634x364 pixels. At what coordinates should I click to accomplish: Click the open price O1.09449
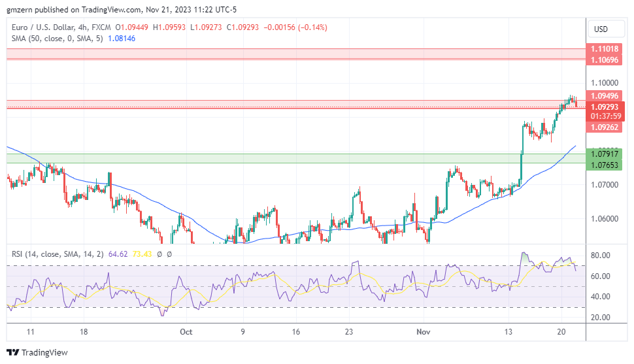click(x=132, y=27)
